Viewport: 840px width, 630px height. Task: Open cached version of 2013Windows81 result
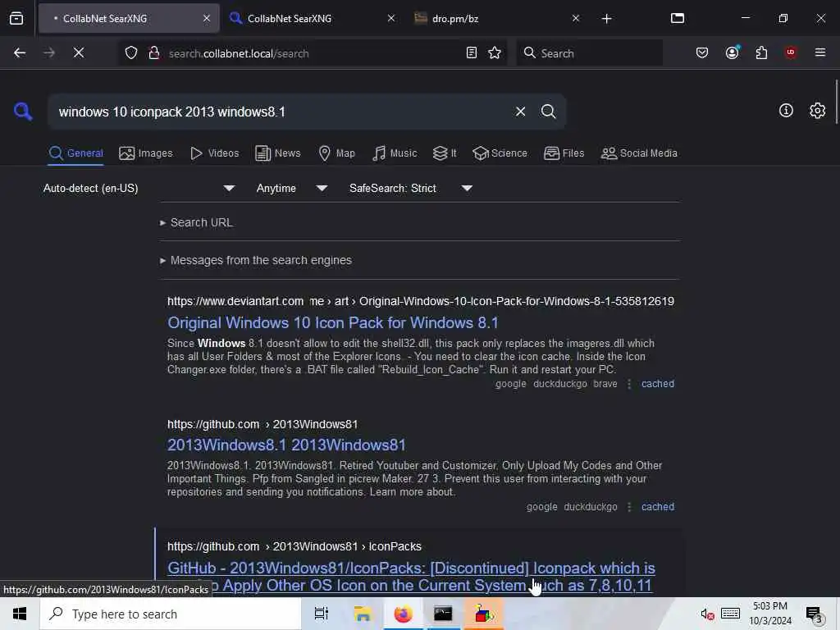(657, 507)
